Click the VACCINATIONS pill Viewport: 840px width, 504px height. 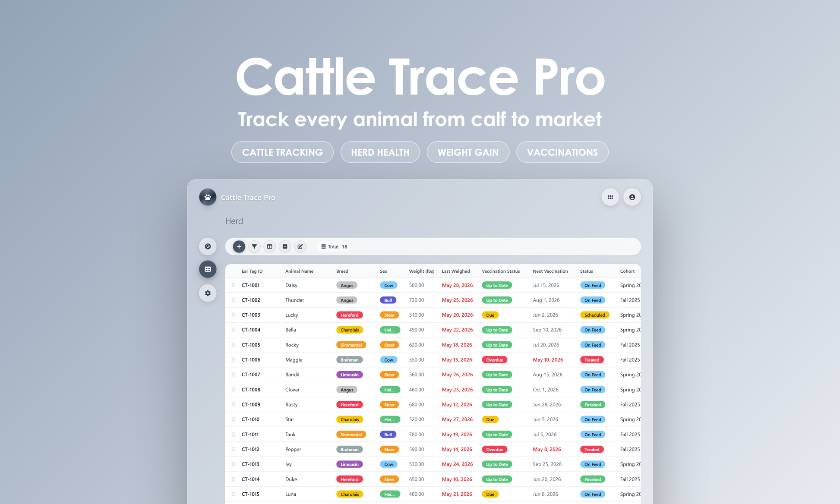(x=562, y=152)
